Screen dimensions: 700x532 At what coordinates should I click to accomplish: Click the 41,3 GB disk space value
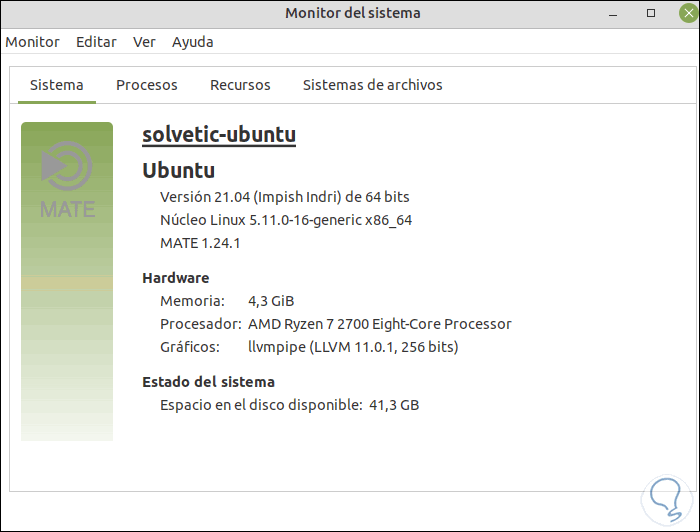point(394,405)
